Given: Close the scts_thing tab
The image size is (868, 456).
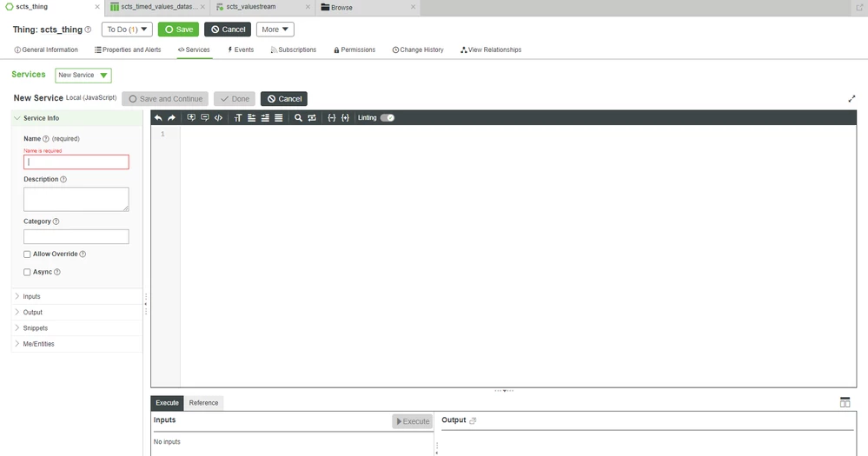Looking at the screenshot, I should tap(97, 7).
